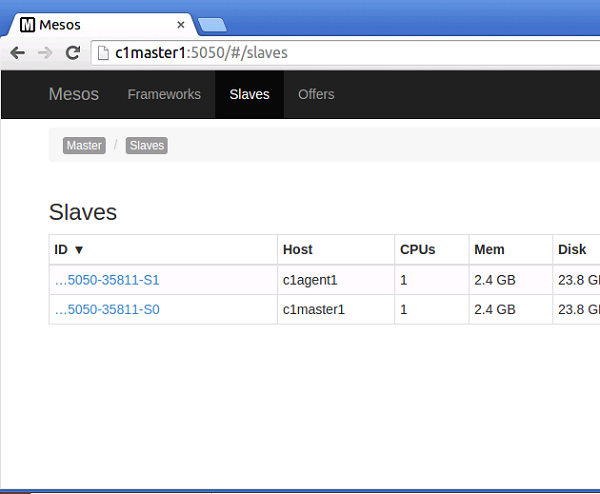
Task: Open a new tab with the new-tab button
Action: point(212,25)
